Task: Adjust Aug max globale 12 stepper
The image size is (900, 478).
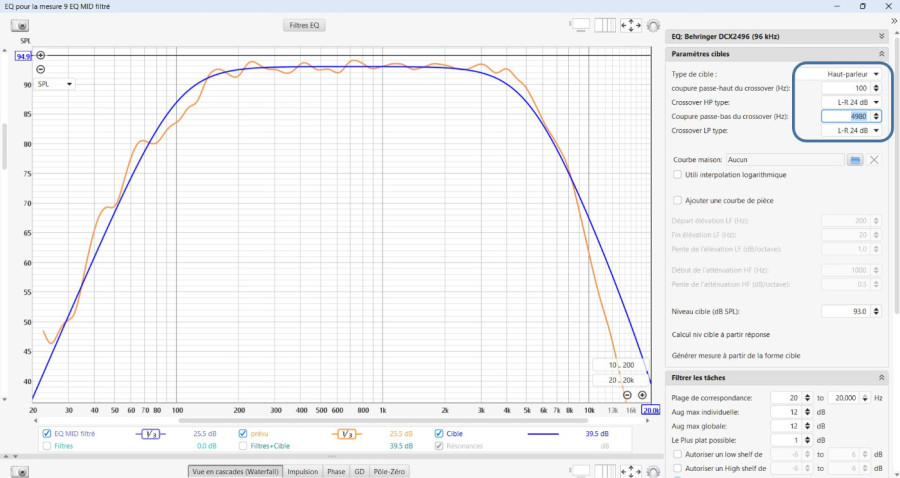Action: (808, 426)
